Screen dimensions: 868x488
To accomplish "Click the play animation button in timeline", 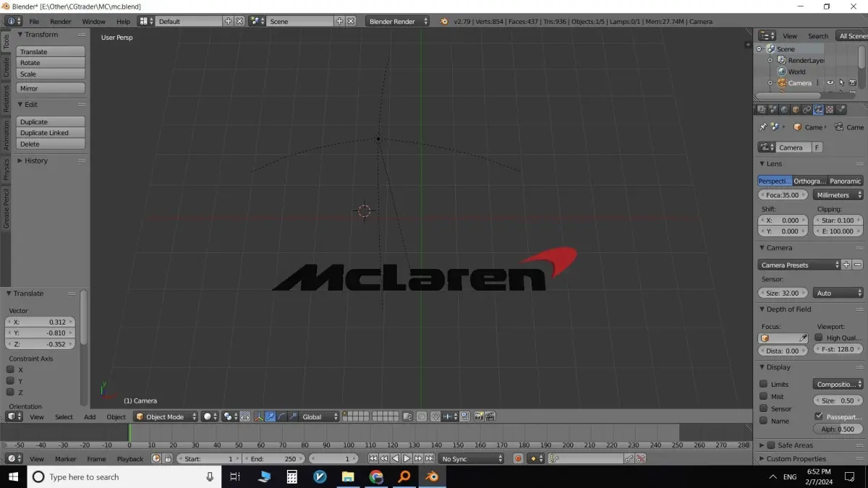I will click(407, 458).
